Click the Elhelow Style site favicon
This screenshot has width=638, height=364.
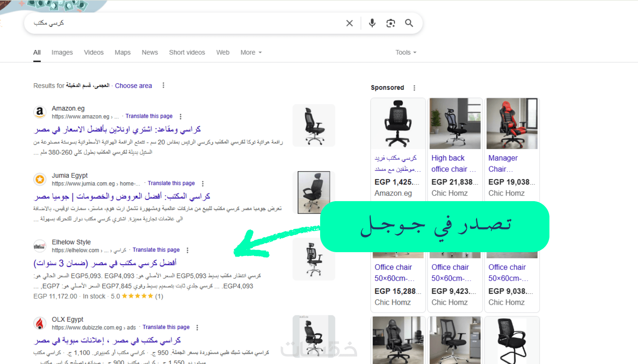[40, 246]
